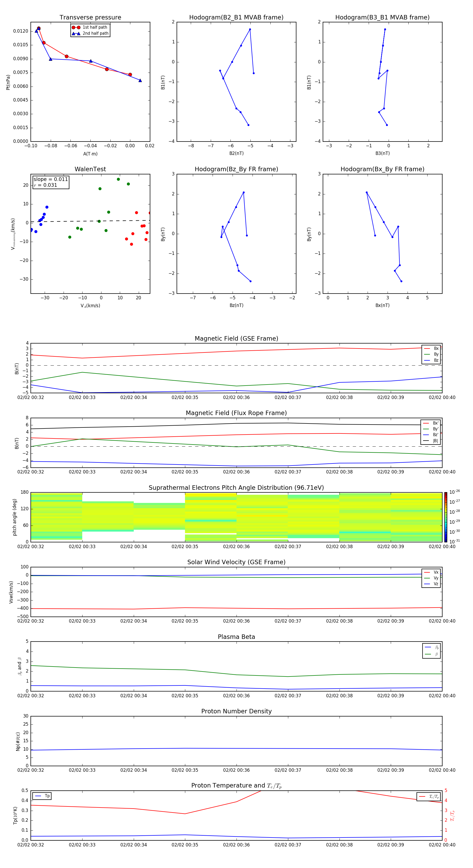Viewport: 473px width, 868px height.
Task: Select the Bz entry in GSE field legend
Action: coord(431,360)
